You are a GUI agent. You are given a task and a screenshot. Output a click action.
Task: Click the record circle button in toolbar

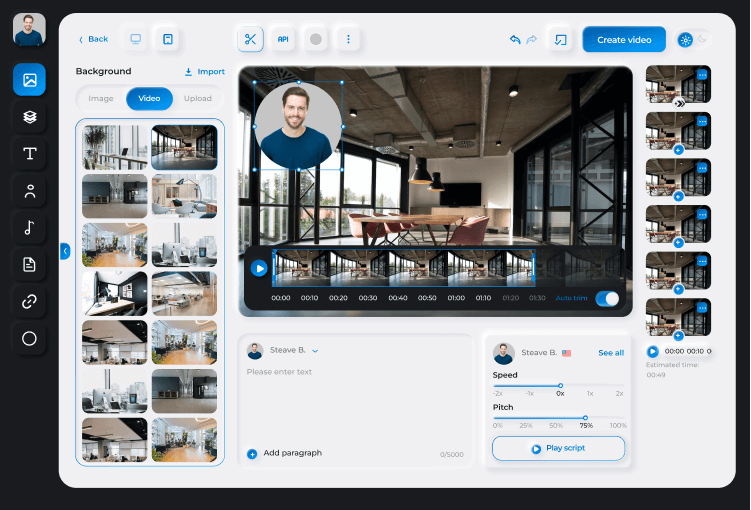tap(316, 39)
